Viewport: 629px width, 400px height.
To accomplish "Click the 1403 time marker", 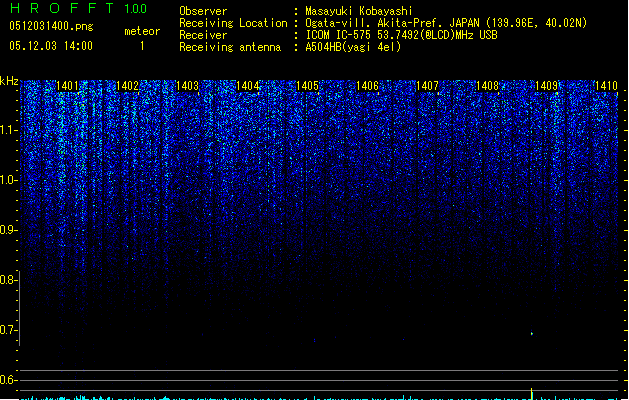I will pos(187,86).
